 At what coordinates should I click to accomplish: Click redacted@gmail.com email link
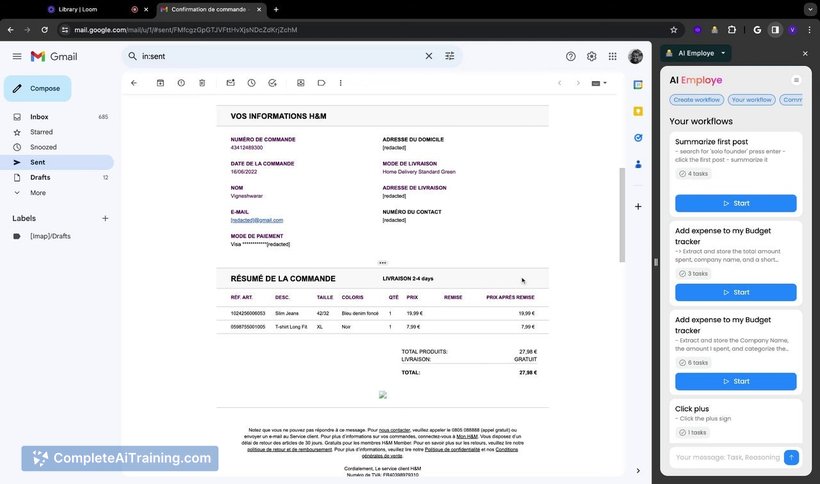coord(257,221)
